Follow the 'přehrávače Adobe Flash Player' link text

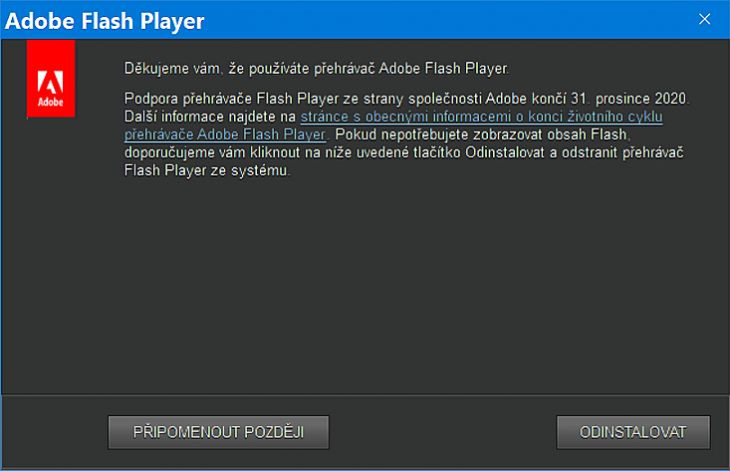pyautogui.click(x=225, y=135)
